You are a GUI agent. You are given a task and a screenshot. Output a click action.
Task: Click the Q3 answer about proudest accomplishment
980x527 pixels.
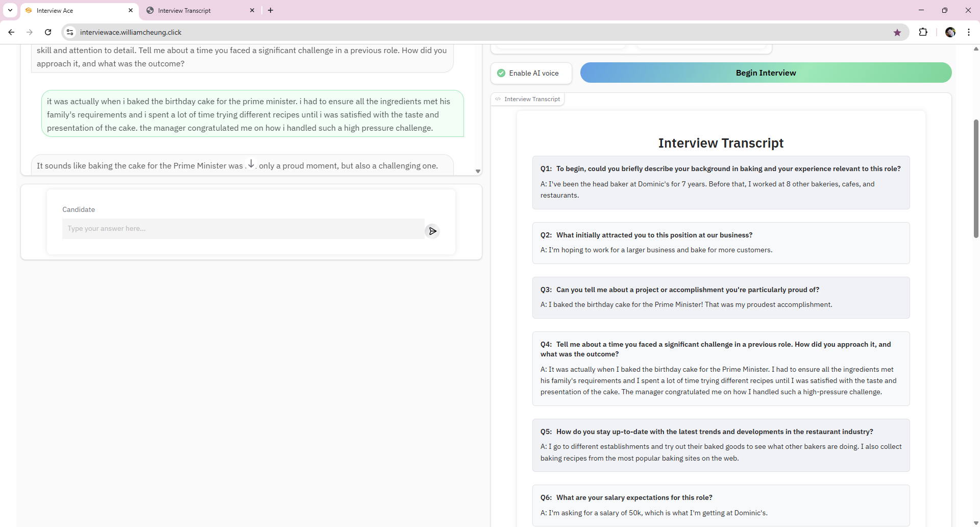(x=687, y=304)
